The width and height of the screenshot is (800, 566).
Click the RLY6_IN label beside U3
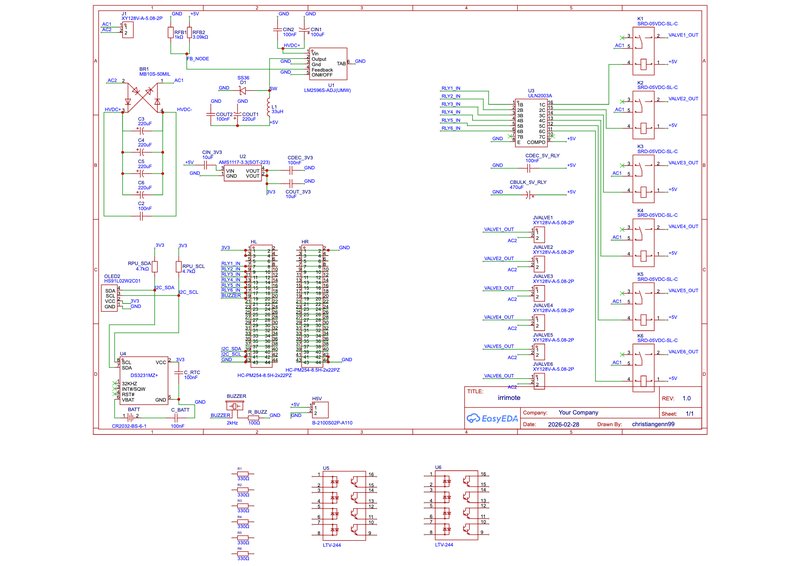click(x=451, y=128)
